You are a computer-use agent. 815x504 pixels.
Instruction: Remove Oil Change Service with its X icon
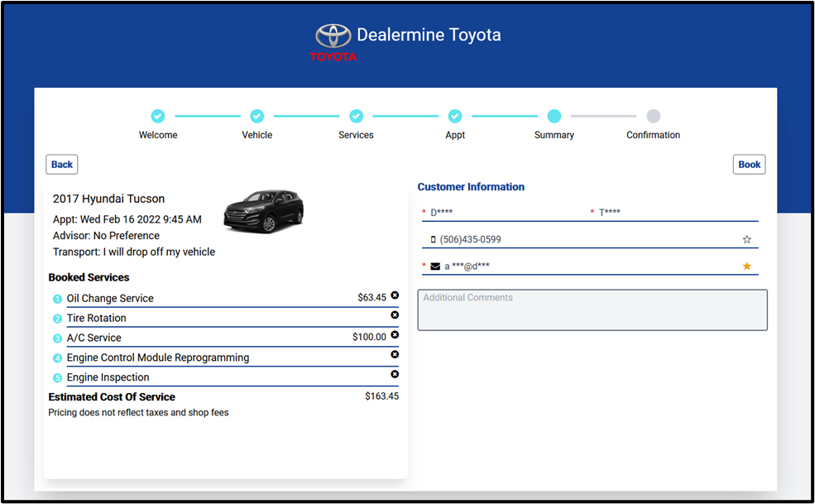(x=395, y=295)
